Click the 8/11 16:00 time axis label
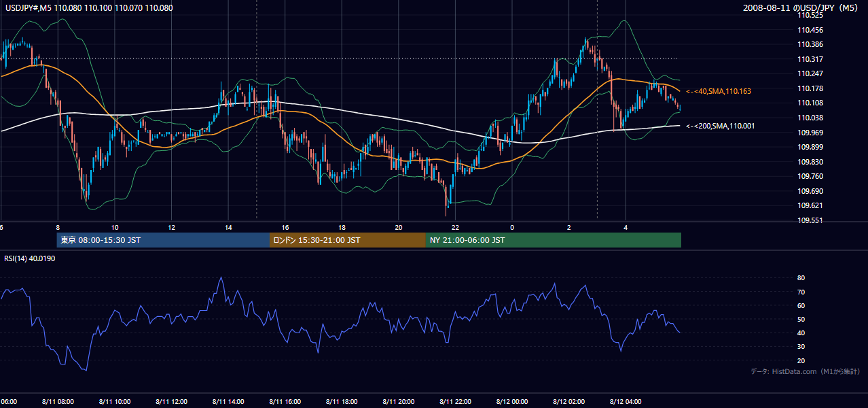 [285, 402]
